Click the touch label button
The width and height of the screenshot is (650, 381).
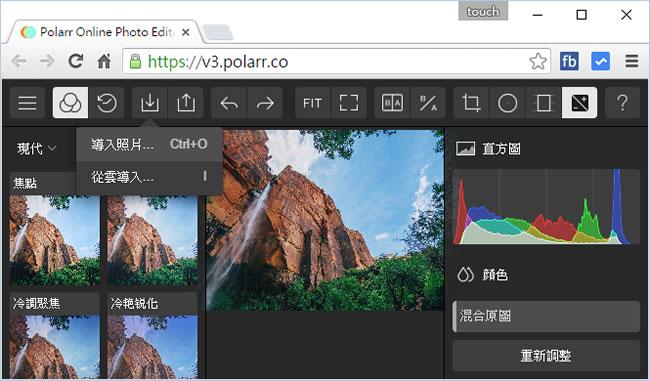tap(483, 12)
